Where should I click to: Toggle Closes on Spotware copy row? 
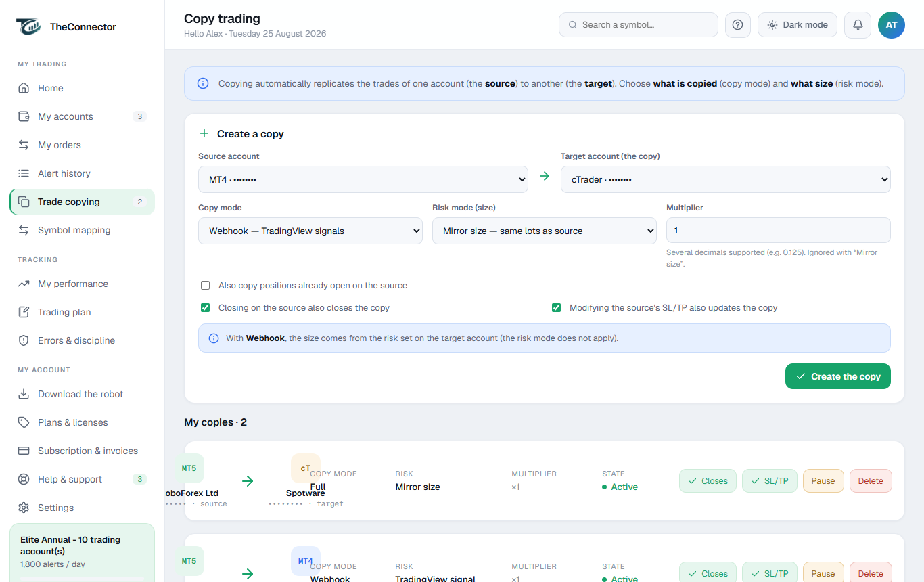tap(708, 481)
